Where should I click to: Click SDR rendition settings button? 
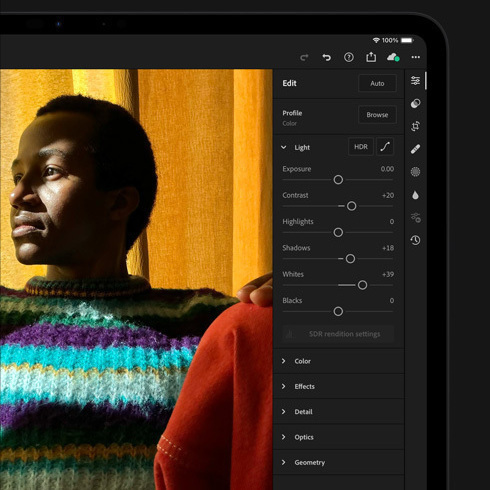(x=338, y=334)
